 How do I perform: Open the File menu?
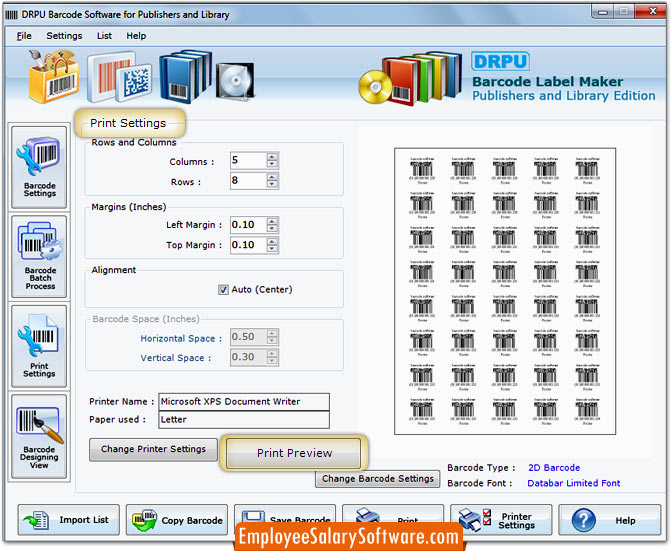24,36
